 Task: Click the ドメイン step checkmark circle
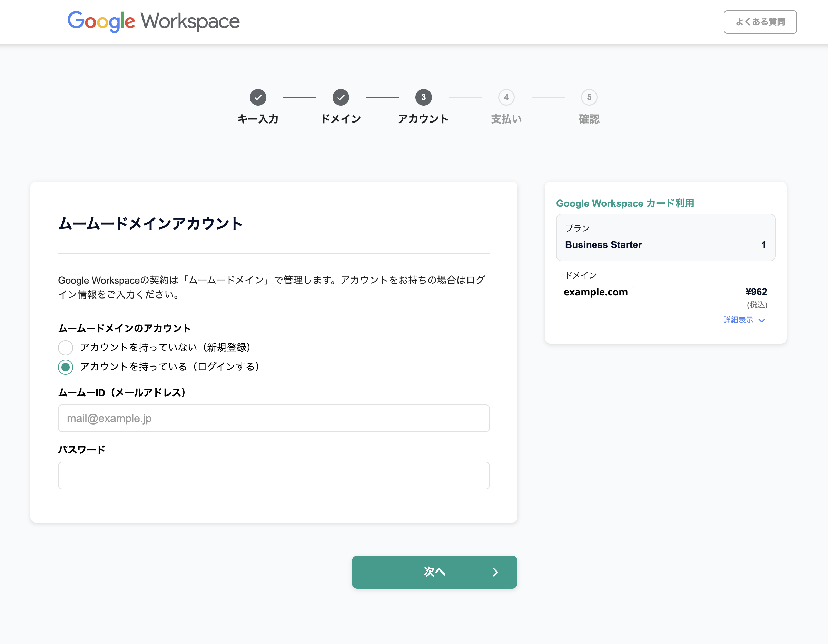pos(341,97)
